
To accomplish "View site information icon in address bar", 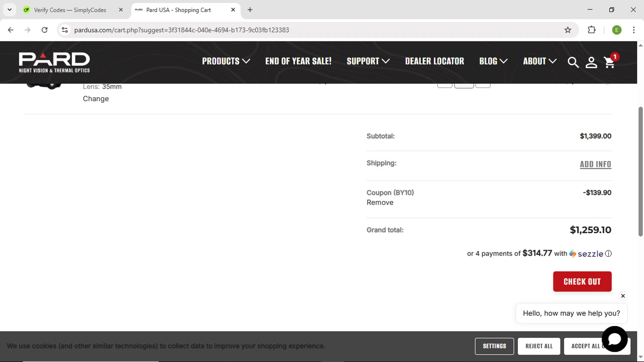I will [x=65, y=30].
